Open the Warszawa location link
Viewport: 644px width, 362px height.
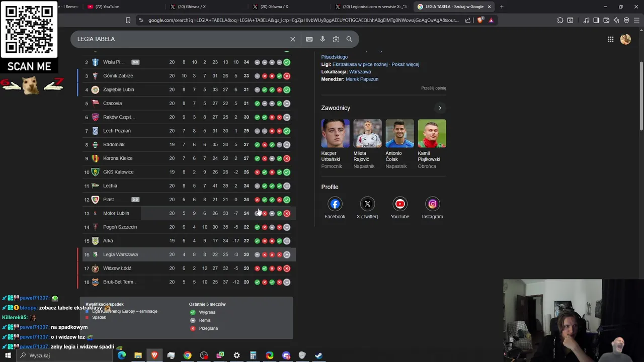pyautogui.click(x=360, y=72)
